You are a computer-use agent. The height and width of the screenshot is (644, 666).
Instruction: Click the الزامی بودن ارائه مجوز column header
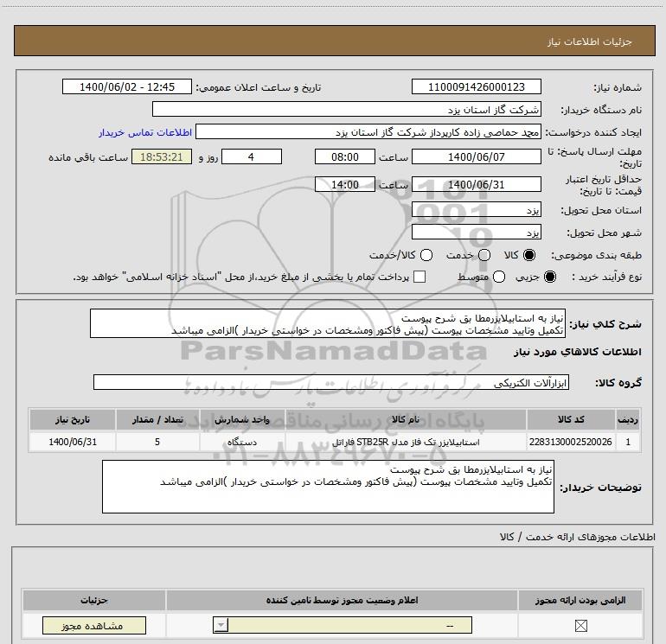580,600
